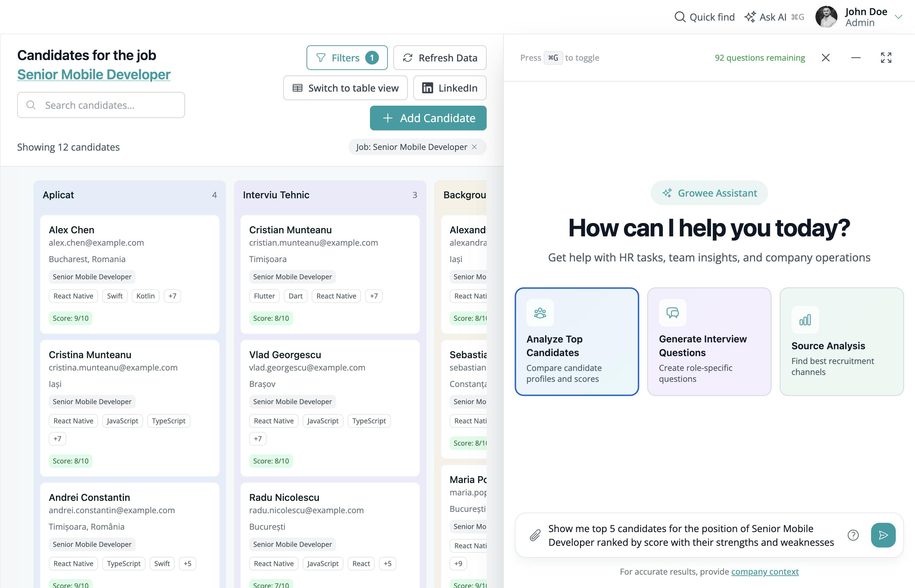The height and width of the screenshot is (588, 915).
Task: Click the Search candidates input field
Action: [101, 105]
